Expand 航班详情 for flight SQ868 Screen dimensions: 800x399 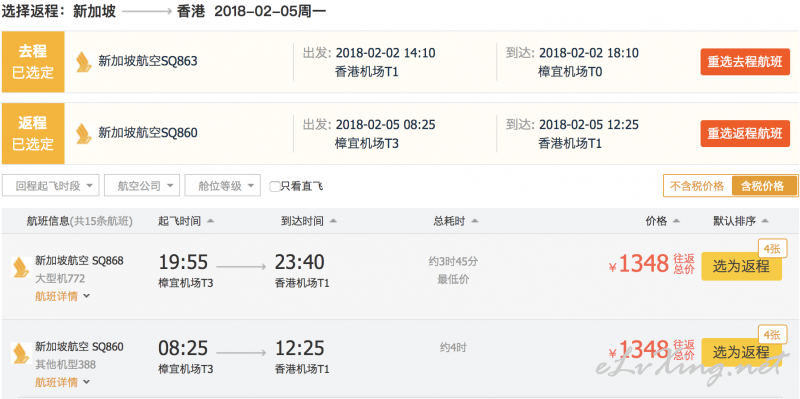pos(62,296)
